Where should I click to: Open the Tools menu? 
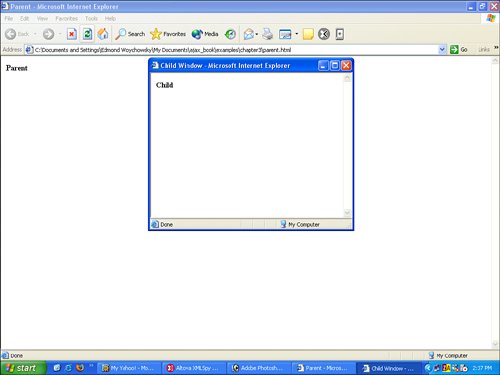point(91,18)
